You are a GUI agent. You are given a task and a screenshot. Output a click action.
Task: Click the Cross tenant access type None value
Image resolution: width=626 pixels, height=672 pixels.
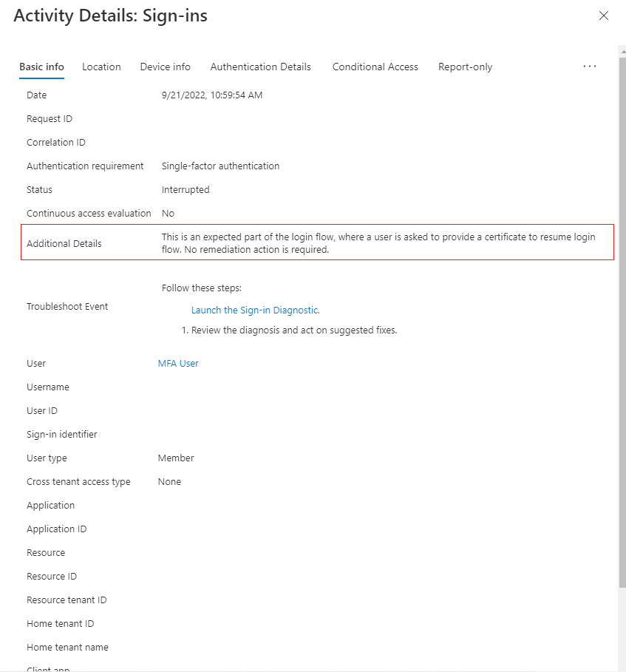coord(169,481)
